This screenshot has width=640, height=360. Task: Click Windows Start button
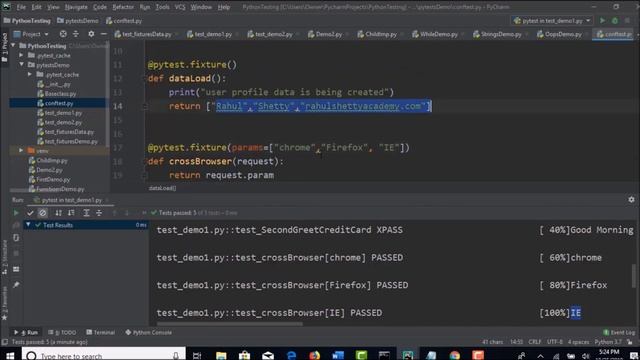click(x=10, y=355)
